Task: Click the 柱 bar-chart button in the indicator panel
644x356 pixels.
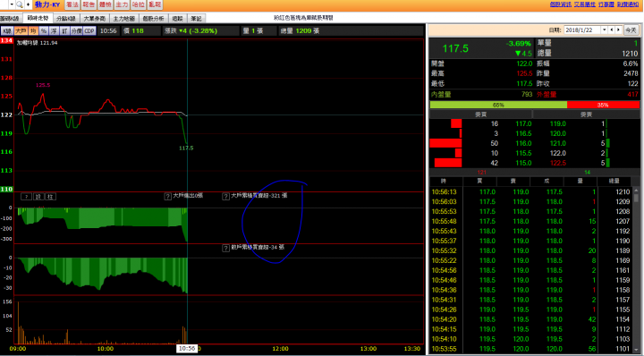Action: pyautogui.click(x=50, y=197)
